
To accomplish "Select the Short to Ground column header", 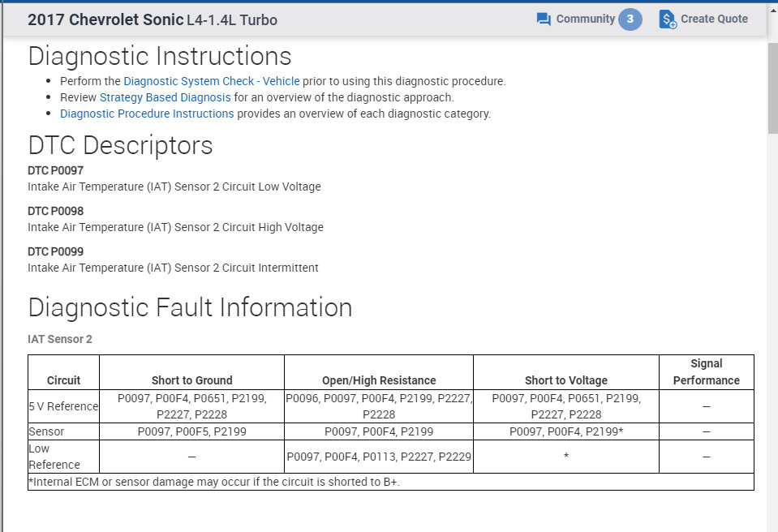I will (191, 380).
